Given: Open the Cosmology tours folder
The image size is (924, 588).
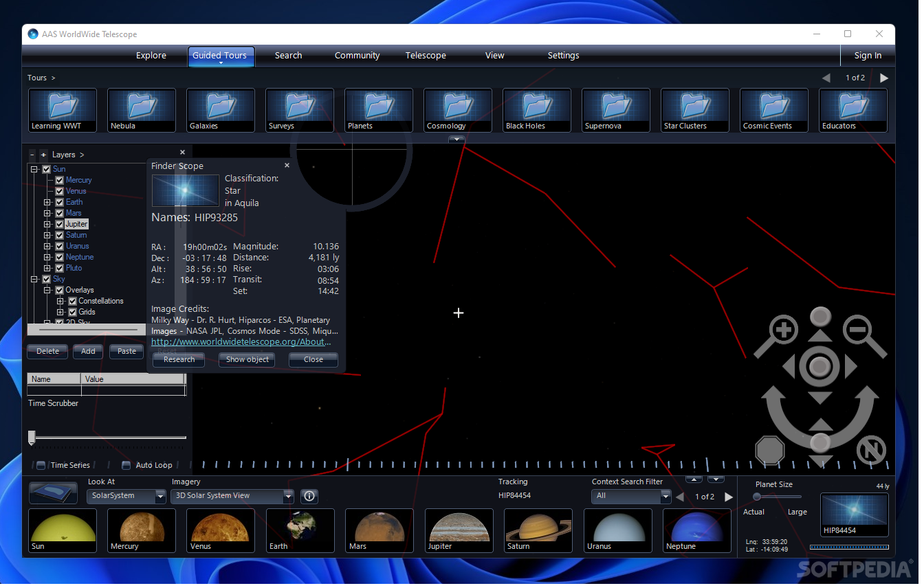Looking at the screenshot, I should pos(458,110).
